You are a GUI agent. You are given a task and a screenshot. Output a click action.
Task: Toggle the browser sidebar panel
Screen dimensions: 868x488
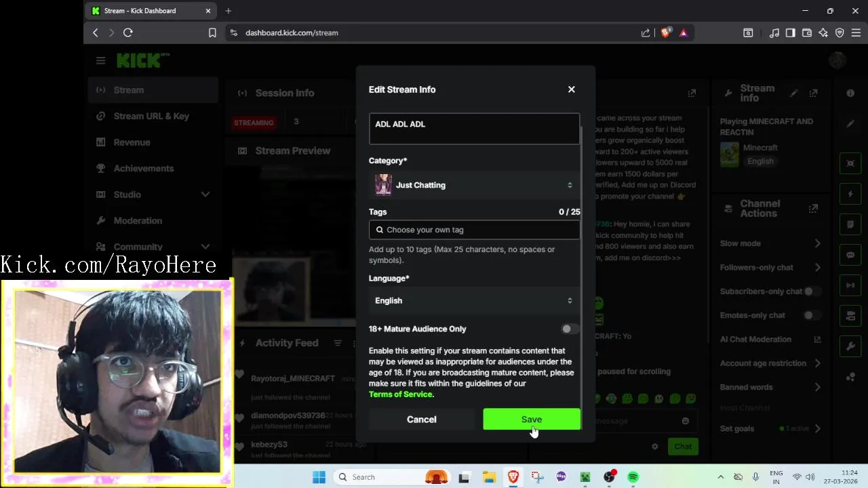[791, 33]
